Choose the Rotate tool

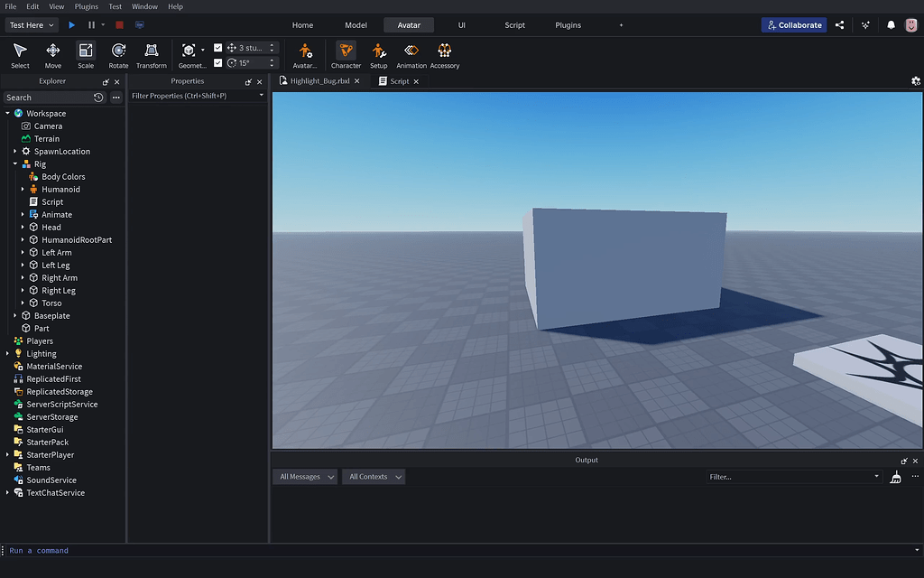(117, 54)
